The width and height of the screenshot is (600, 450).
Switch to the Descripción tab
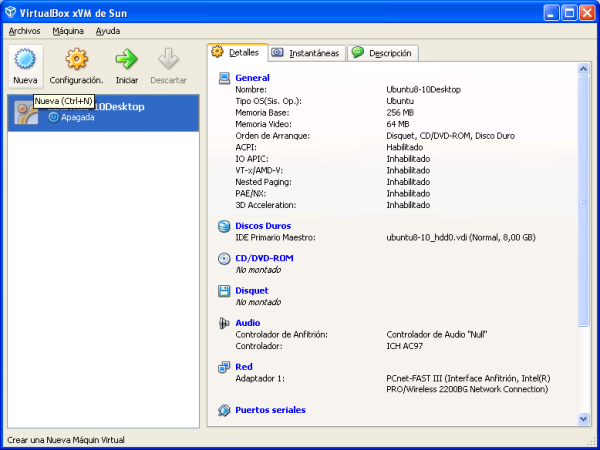pos(383,53)
